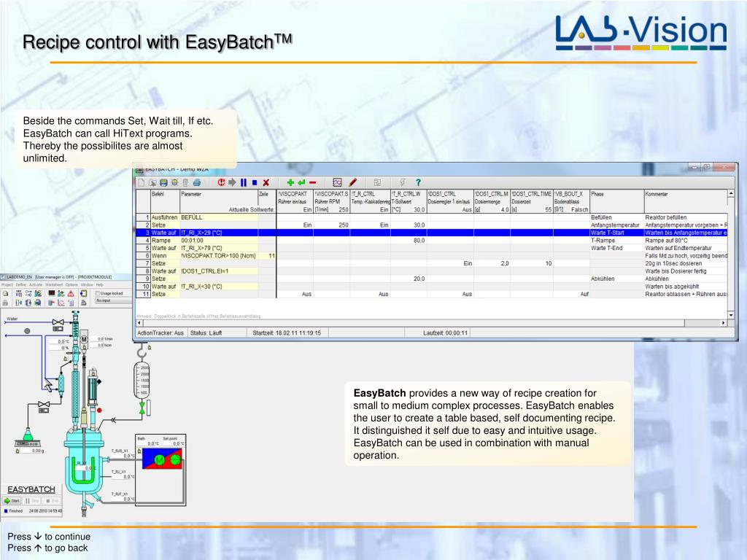The height and width of the screenshot is (560, 747).
Task: Open Help menu in LABDEMO window
Action: [99, 285]
